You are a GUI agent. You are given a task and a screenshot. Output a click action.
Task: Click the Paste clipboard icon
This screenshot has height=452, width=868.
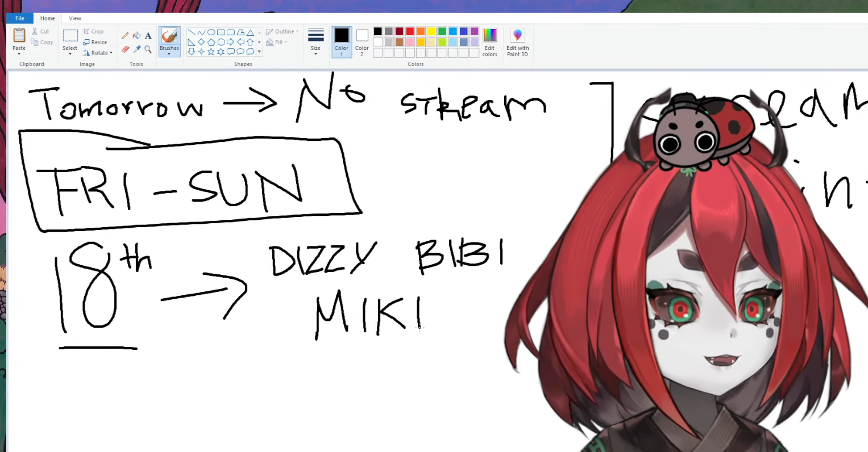pyautogui.click(x=19, y=35)
